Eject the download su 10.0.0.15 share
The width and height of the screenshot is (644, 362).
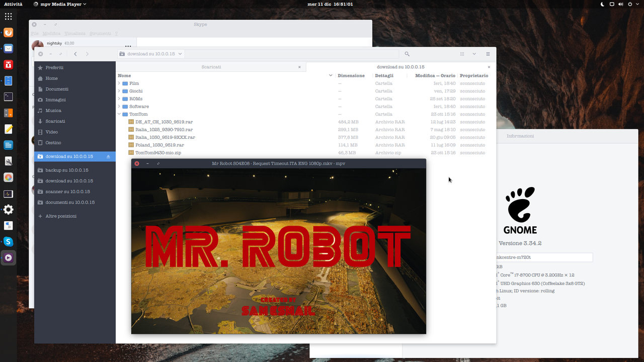point(108,157)
